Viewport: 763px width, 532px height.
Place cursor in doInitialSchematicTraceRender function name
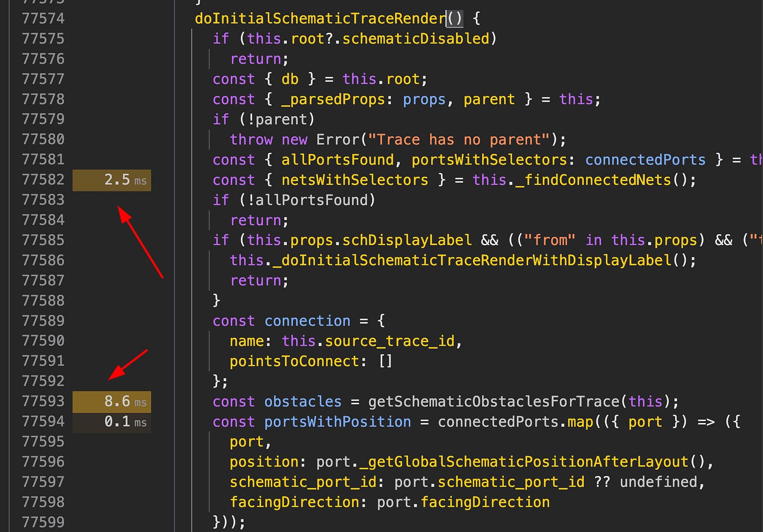click(320, 19)
